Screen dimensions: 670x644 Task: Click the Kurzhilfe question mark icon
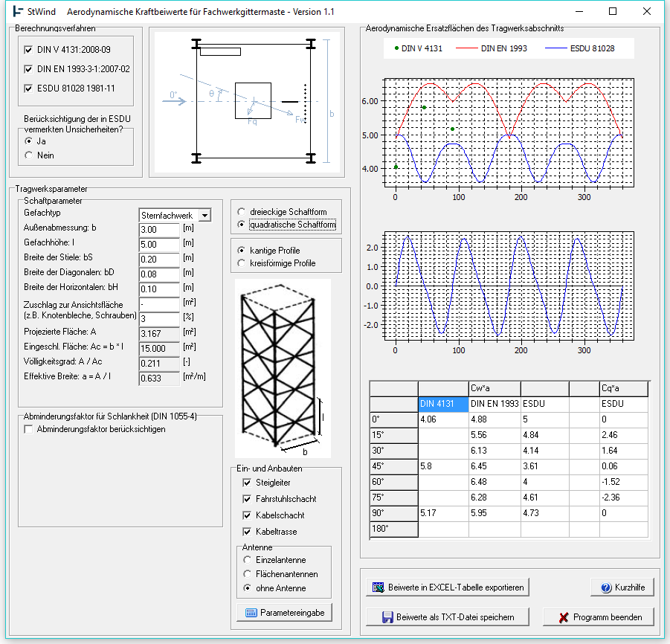(606, 587)
